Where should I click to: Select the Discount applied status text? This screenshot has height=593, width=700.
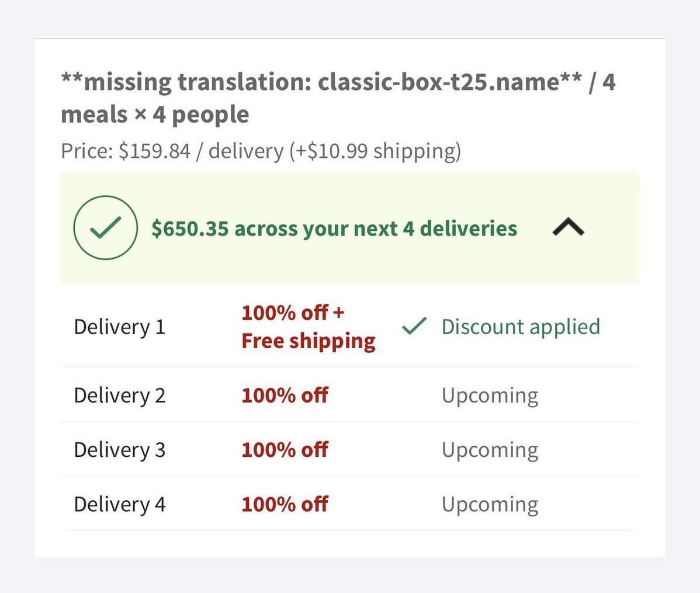pyautogui.click(x=521, y=327)
